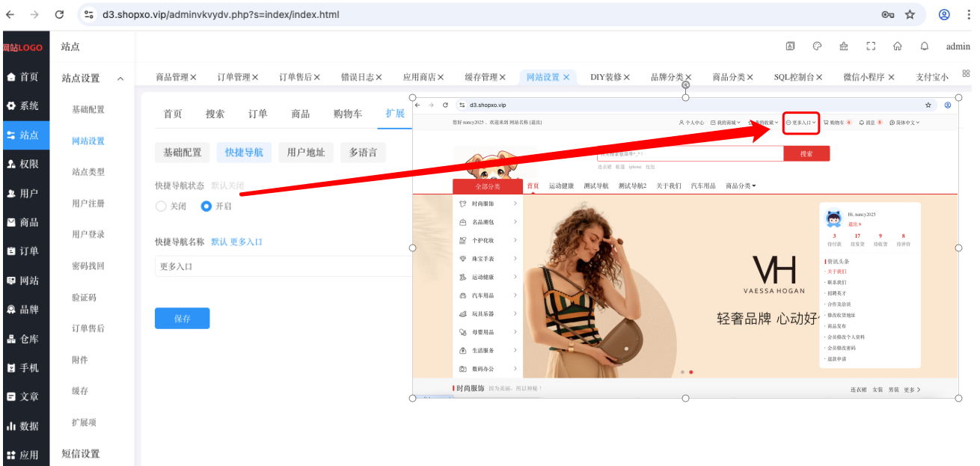Open 密码找回 in the 站点设置 submenu
The width and height of the screenshot is (980, 466).
[x=88, y=266]
